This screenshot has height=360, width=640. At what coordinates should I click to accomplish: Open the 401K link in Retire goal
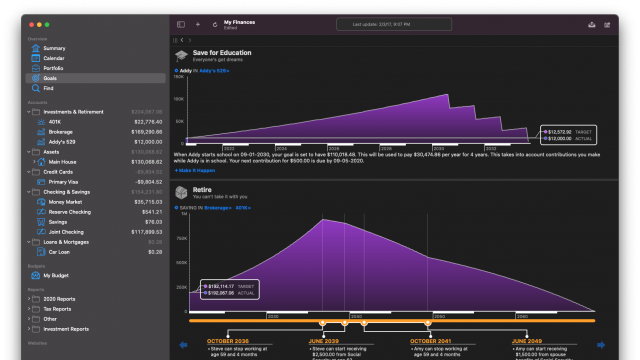pos(243,208)
